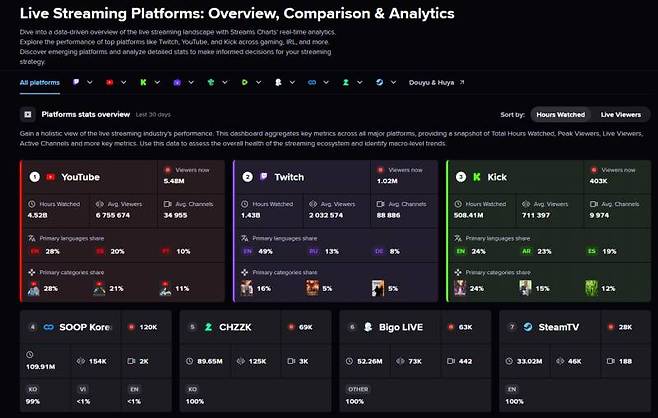Click the third category thumbnail on the Twitch card at 5%
The image size is (658, 418).
coord(378,288)
